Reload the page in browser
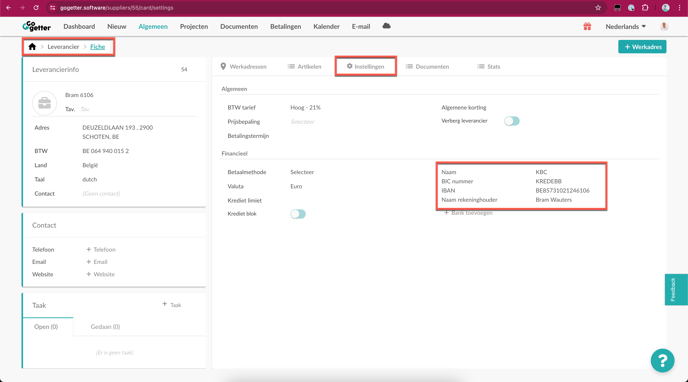Screen dimensions: 688x382 [36, 7]
